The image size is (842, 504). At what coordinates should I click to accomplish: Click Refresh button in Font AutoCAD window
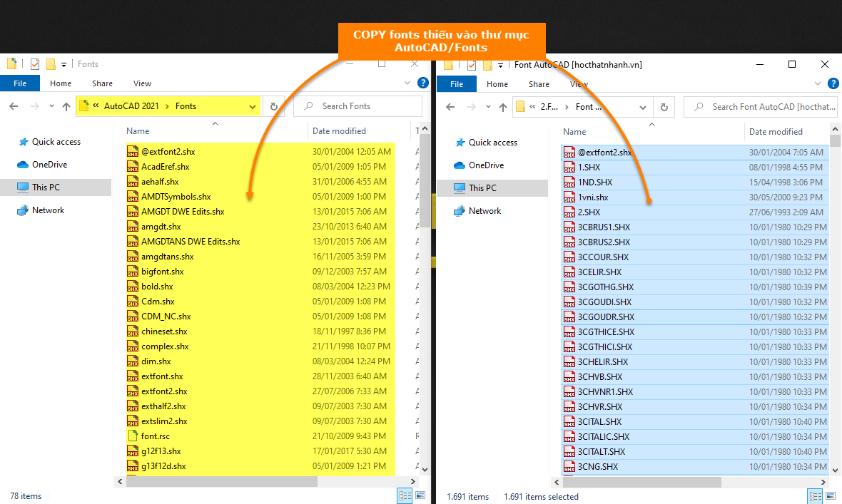coord(664,107)
